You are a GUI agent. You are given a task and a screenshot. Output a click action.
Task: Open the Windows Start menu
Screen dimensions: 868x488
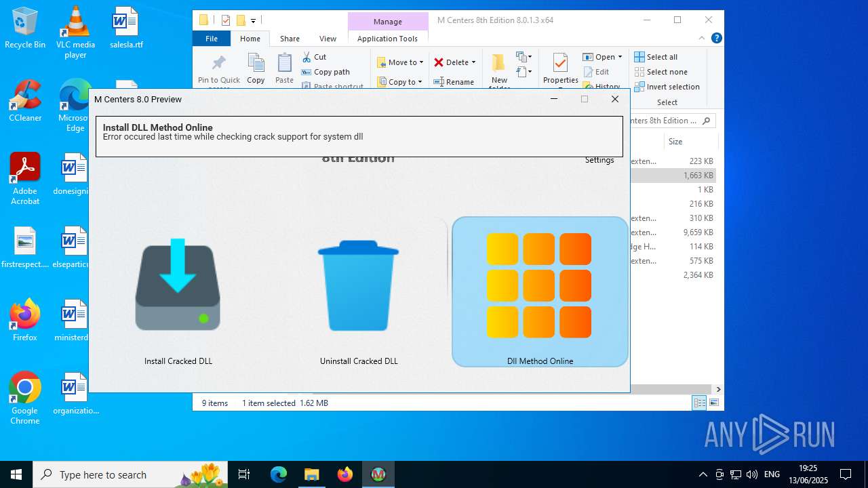16,474
